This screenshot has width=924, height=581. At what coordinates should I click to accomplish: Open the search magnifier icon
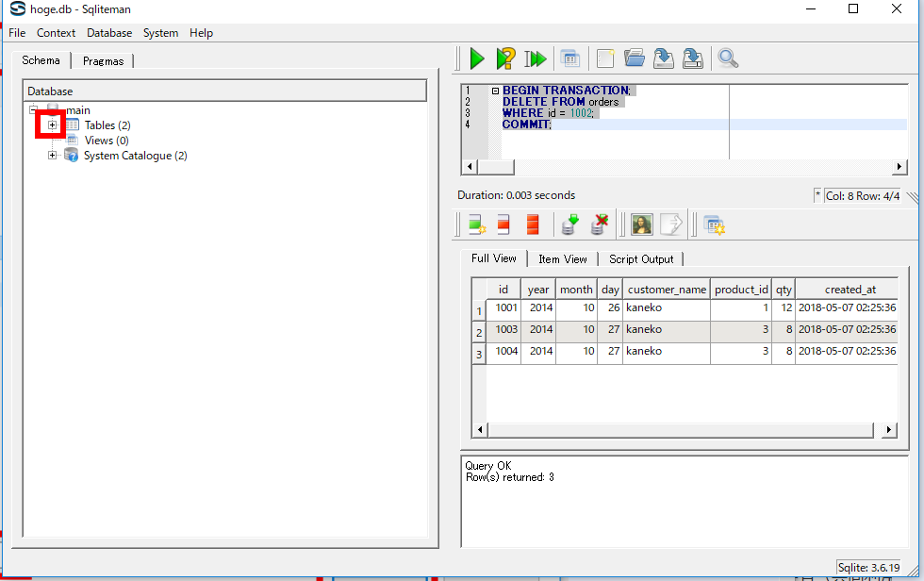[728, 58]
